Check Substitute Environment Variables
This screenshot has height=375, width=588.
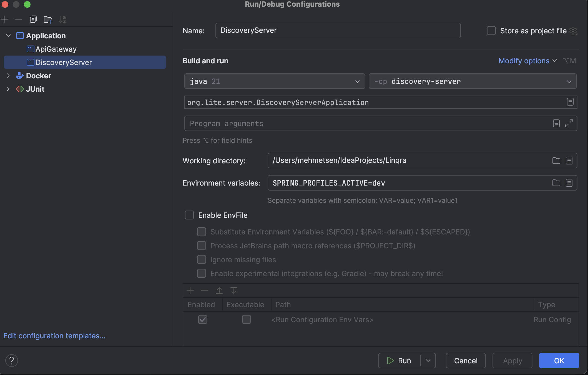[x=201, y=232]
